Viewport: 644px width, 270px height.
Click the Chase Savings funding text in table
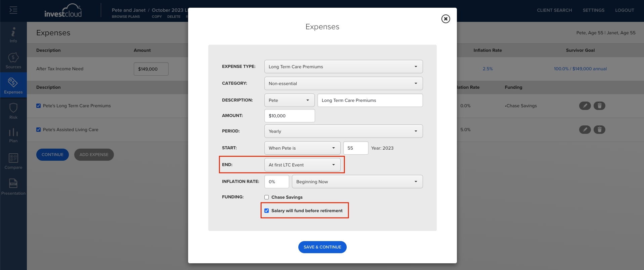(521, 106)
